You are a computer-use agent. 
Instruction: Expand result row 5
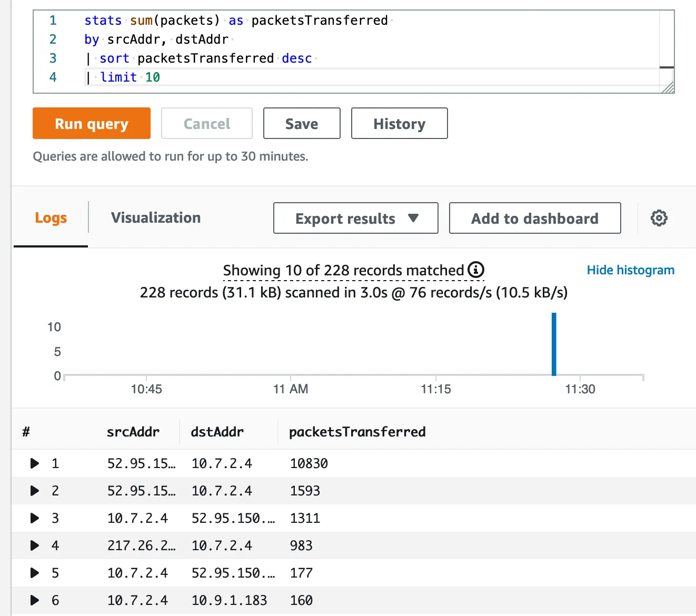[35, 573]
